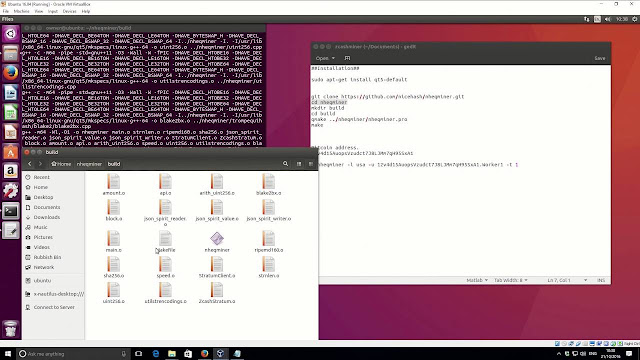Open VirtualBox Help menu
This screenshot has height=360, width=640.
(86, 11)
